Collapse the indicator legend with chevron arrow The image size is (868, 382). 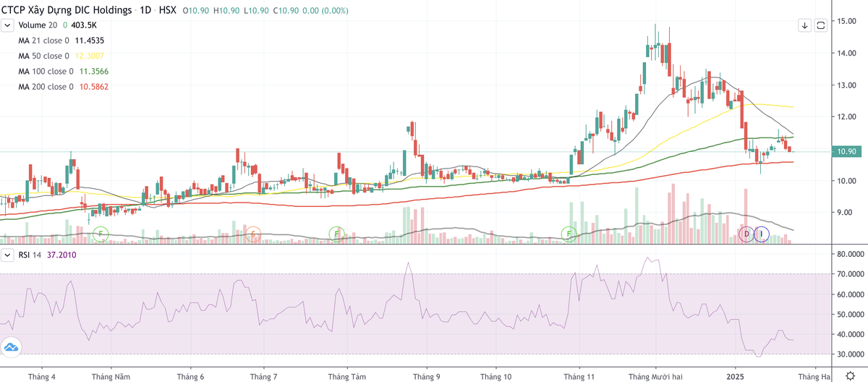tap(7, 25)
